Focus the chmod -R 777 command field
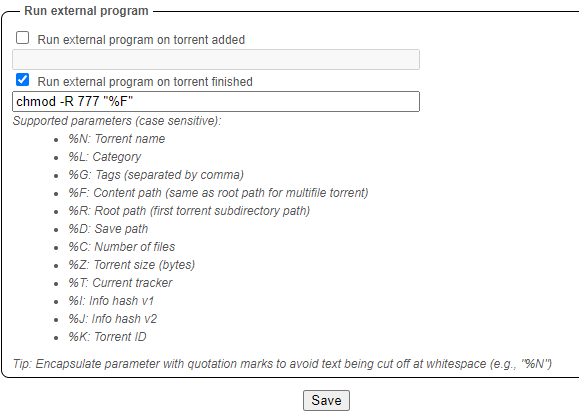The height and width of the screenshot is (416, 579). pyautogui.click(x=216, y=102)
